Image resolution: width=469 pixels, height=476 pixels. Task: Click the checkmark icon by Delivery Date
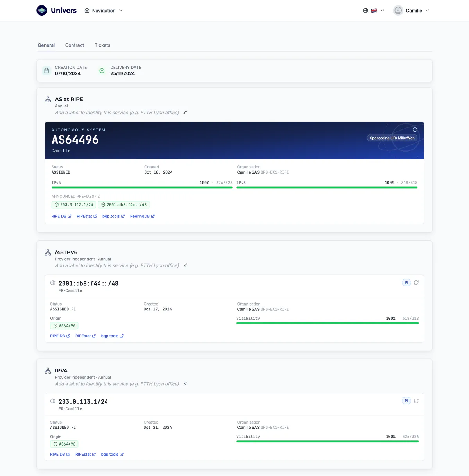102,71
